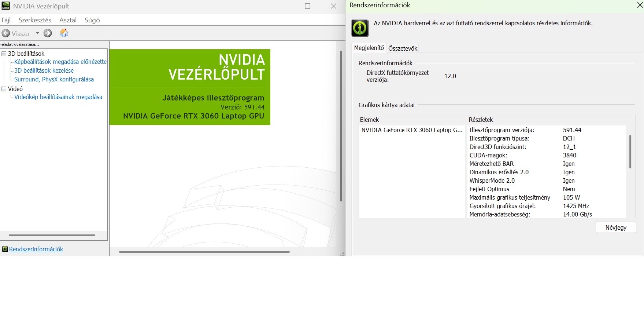Open the back history dropdown arrow
The width and height of the screenshot is (644, 317).
click(x=37, y=33)
